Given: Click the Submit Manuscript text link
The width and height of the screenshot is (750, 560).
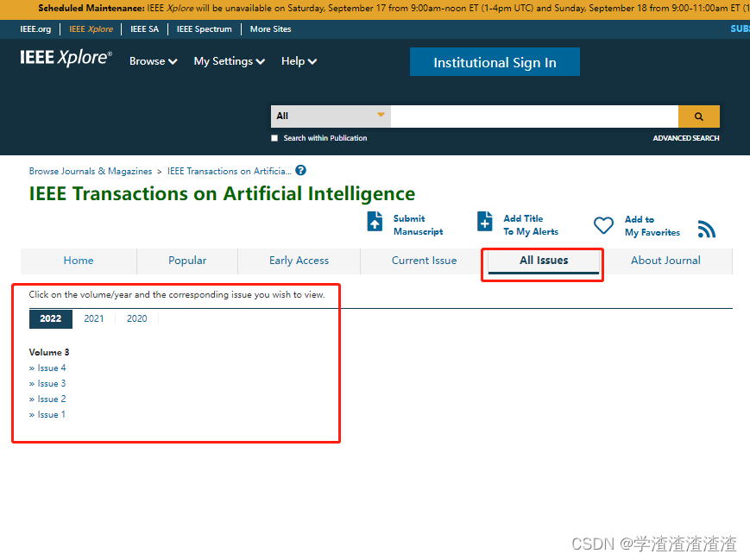Looking at the screenshot, I should (x=418, y=225).
